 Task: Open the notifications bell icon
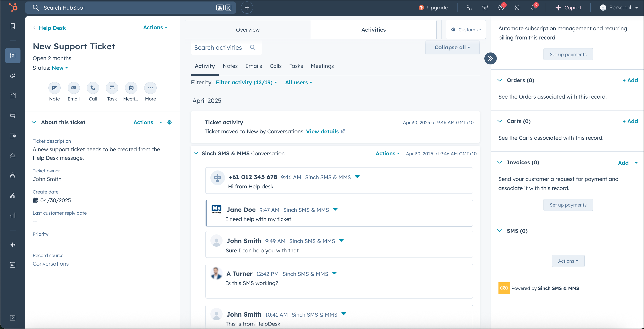(533, 8)
